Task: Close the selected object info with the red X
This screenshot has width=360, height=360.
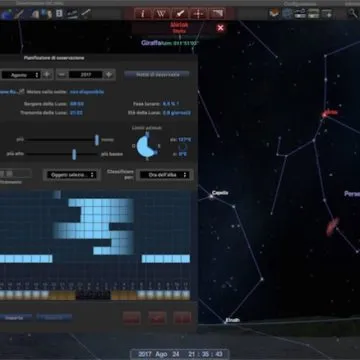Action: 220,28
